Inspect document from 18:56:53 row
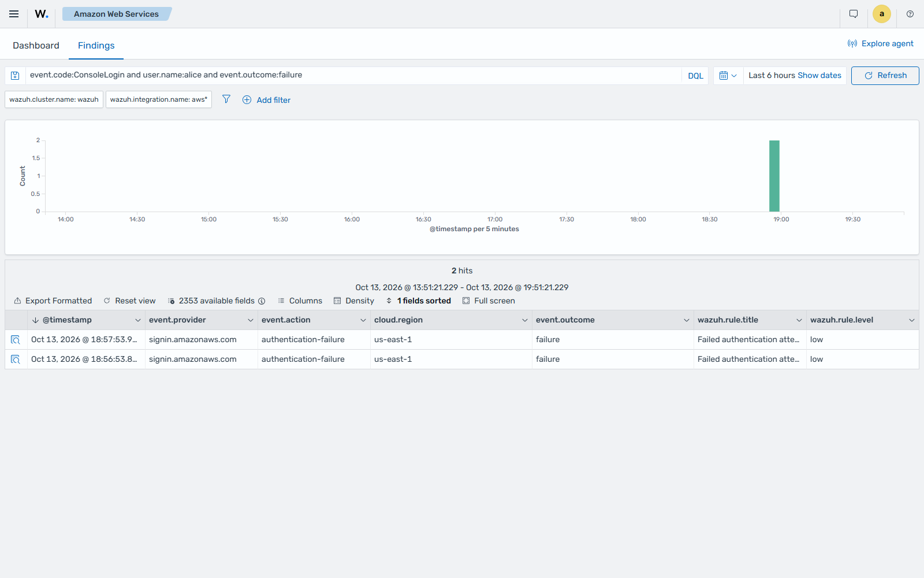Image resolution: width=924 pixels, height=578 pixels. coord(16,360)
